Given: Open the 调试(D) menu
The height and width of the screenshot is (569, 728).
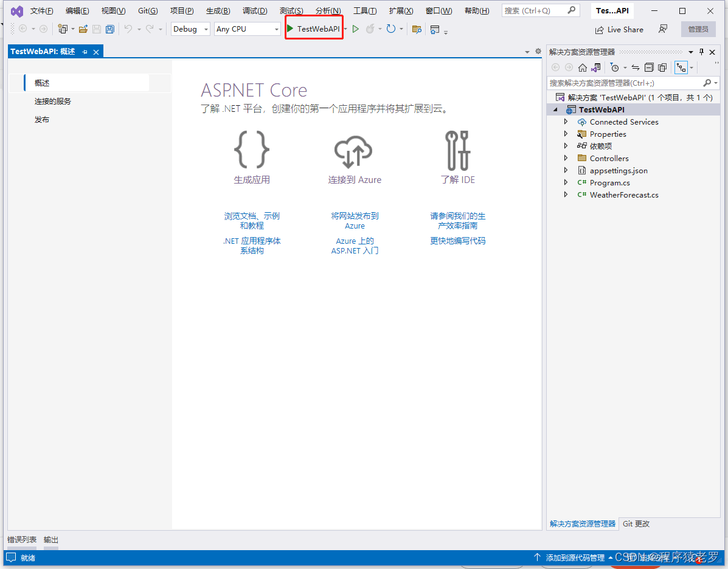Looking at the screenshot, I should (255, 11).
